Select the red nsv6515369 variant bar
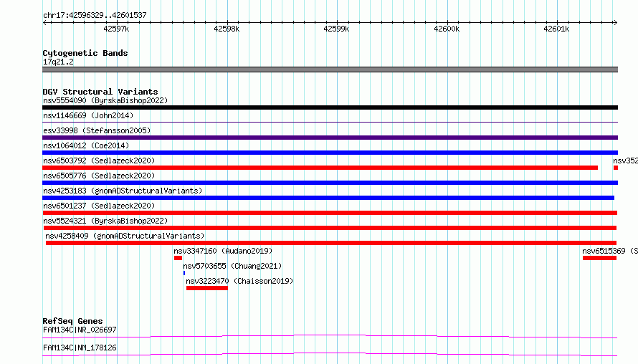The width and height of the screenshot is (638, 364). click(x=600, y=258)
